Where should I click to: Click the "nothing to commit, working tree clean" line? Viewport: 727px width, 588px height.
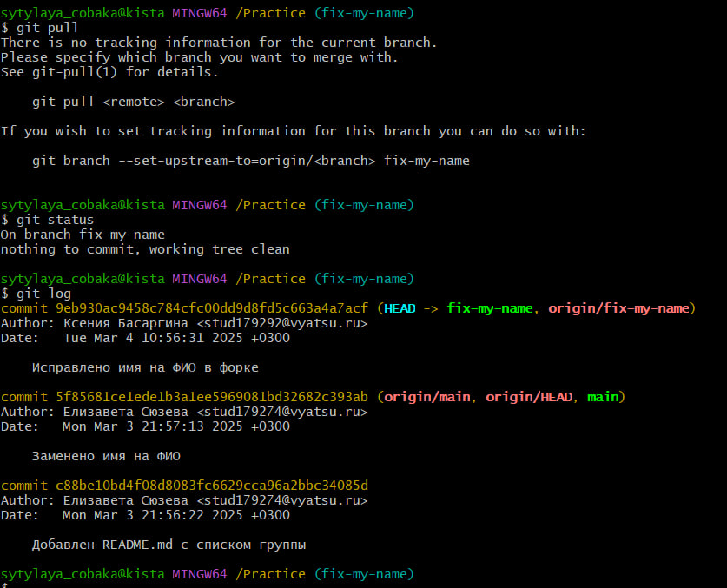[x=145, y=249]
